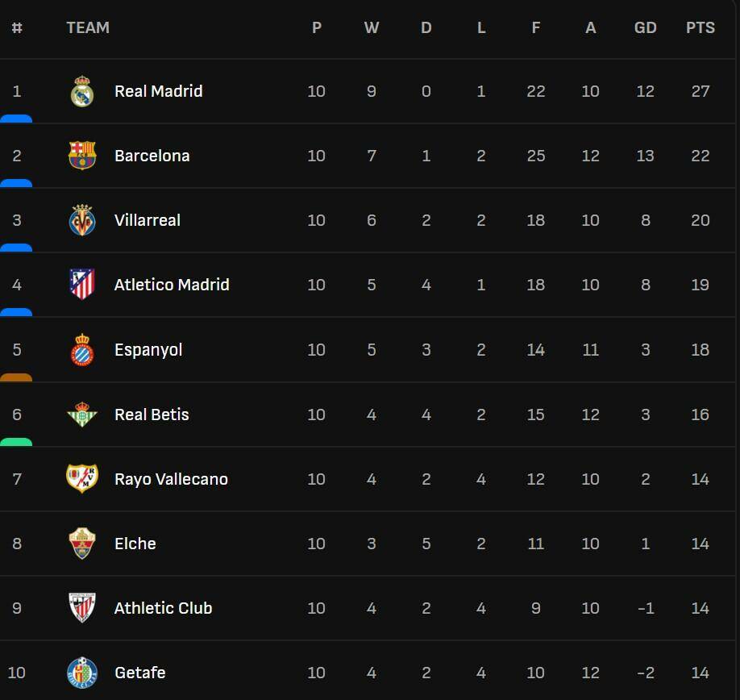Select the Villarreal team name
Viewport: 740px width, 700px height.
coord(147,220)
